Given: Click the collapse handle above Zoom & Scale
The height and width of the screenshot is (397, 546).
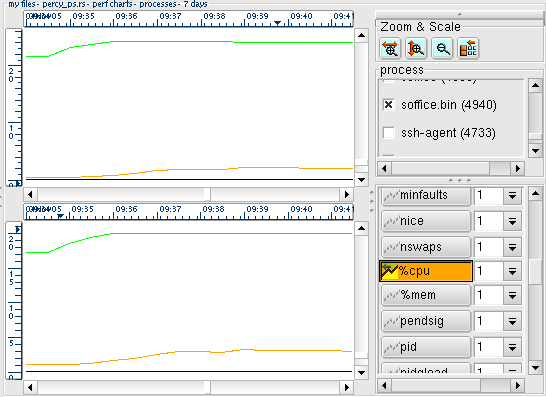Looking at the screenshot, I should point(460,15).
